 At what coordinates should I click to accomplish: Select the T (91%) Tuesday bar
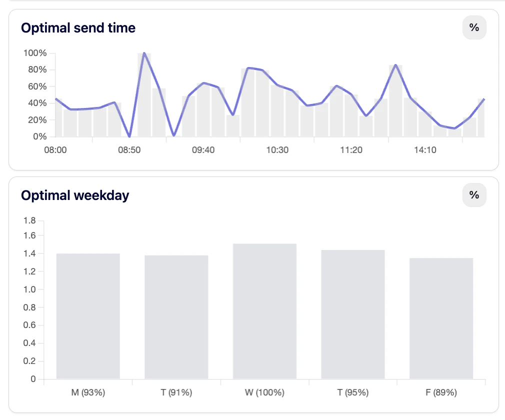[x=176, y=316]
